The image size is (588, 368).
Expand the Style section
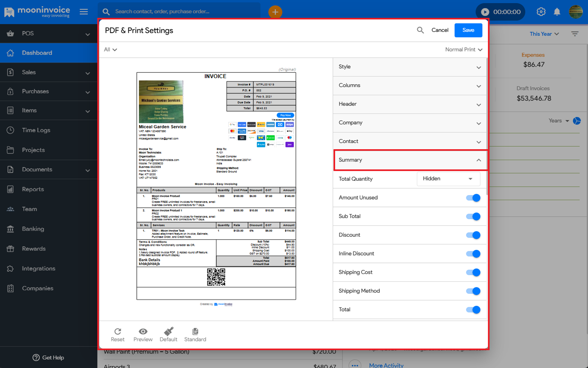[x=410, y=67]
